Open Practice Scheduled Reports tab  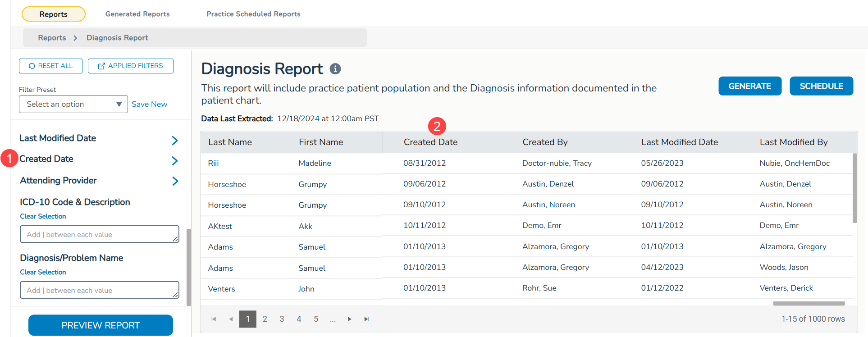[253, 14]
